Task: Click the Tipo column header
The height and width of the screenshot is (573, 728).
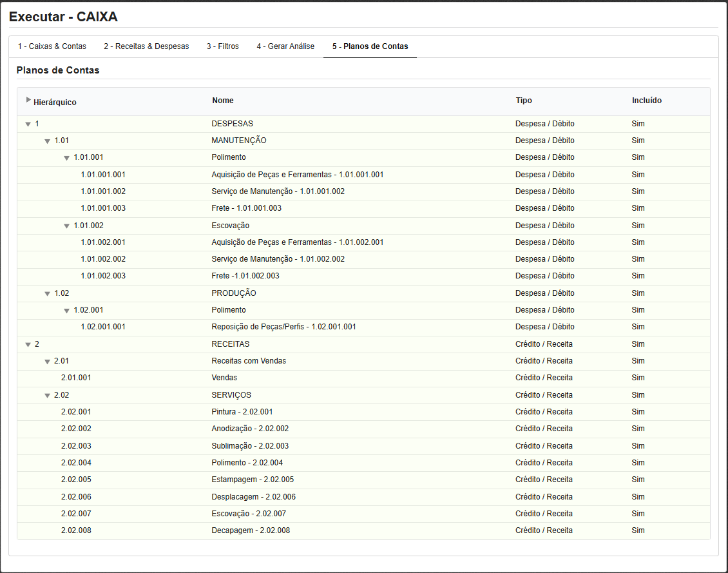Action: (x=524, y=101)
